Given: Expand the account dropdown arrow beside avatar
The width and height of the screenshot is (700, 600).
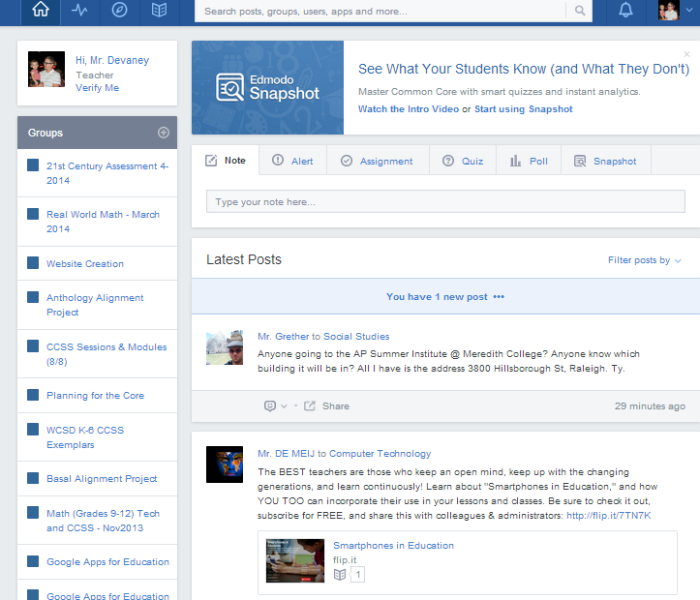Looking at the screenshot, I should (x=689, y=11).
